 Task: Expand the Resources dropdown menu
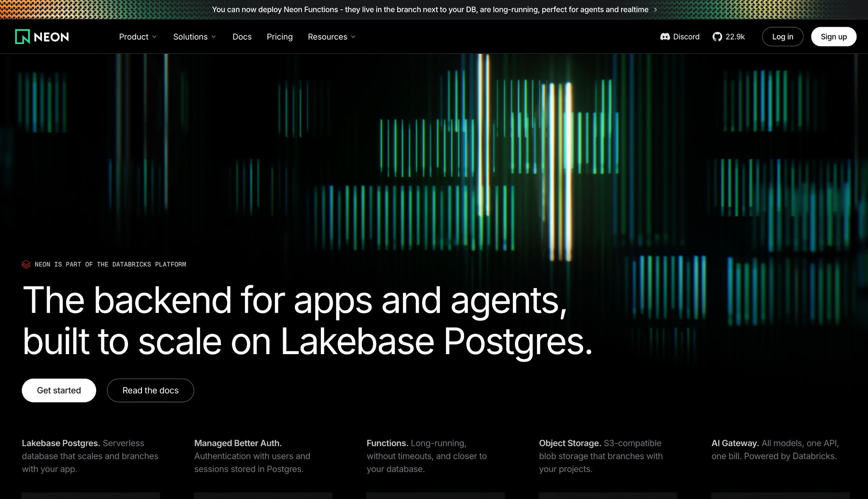pyautogui.click(x=332, y=37)
